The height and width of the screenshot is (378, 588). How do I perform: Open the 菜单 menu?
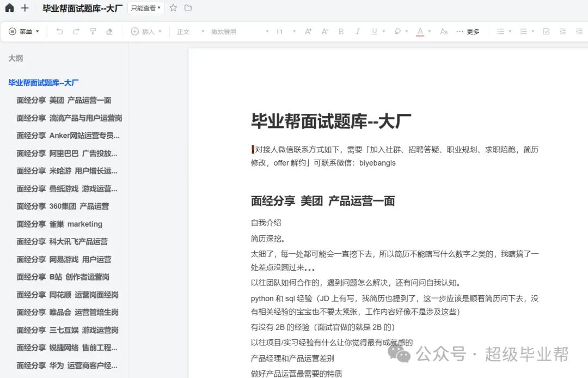click(24, 32)
